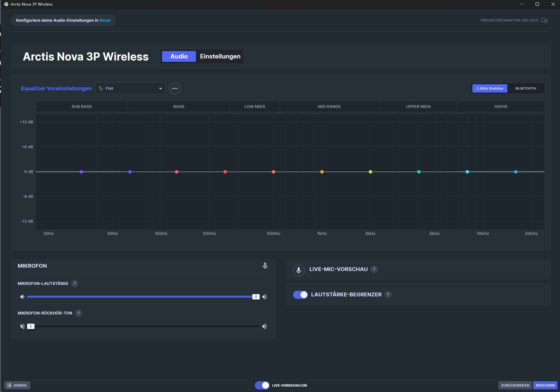This screenshot has width=560, height=392.
Task: Open the Konfig. list menu
Action: tap(17, 386)
